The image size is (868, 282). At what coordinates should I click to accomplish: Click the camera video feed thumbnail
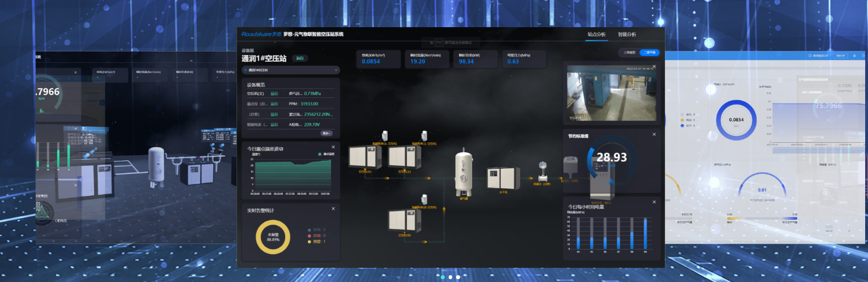coord(612,93)
